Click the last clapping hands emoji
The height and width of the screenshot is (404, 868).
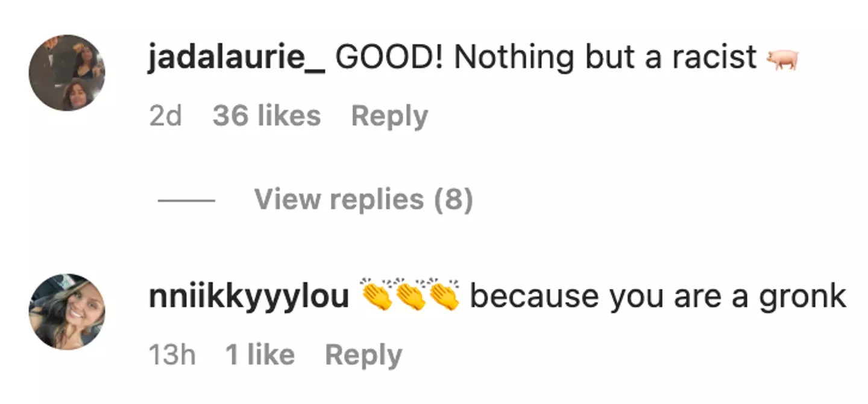[x=444, y=295]
